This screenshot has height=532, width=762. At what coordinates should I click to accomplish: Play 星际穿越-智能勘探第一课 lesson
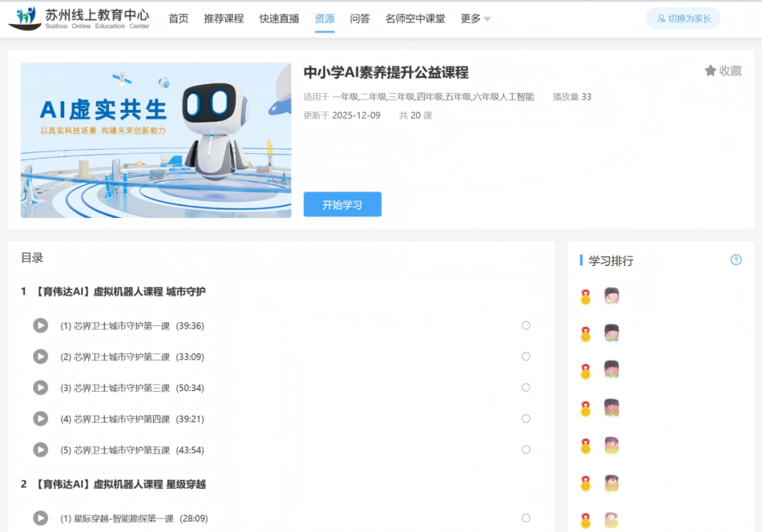pyautogui.click(x=41, y=518)
